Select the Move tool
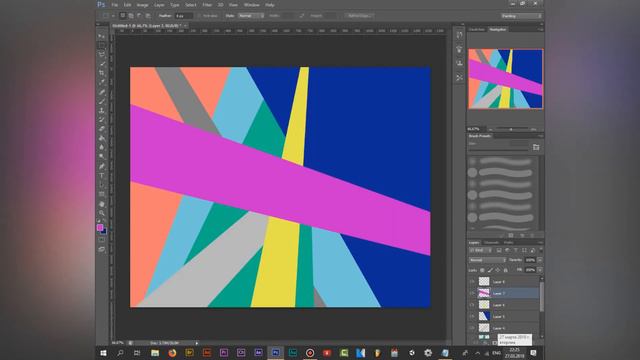 (101, 36)
